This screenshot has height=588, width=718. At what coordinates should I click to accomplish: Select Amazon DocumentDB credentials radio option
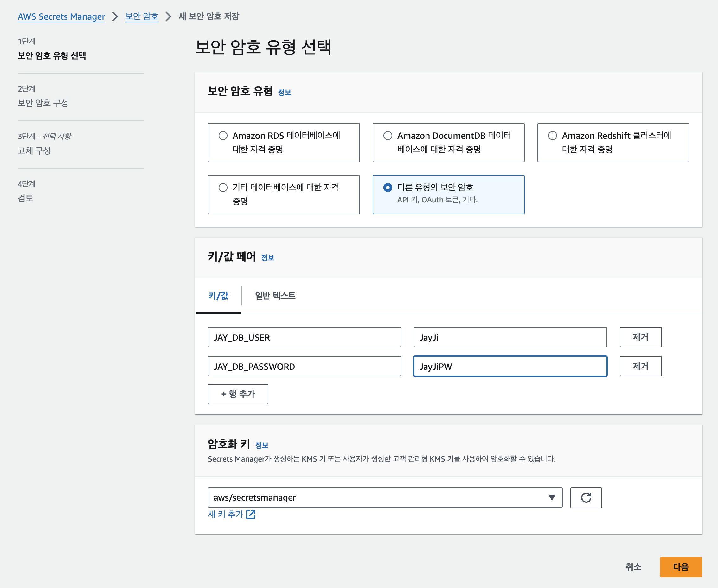pos(388,136)
